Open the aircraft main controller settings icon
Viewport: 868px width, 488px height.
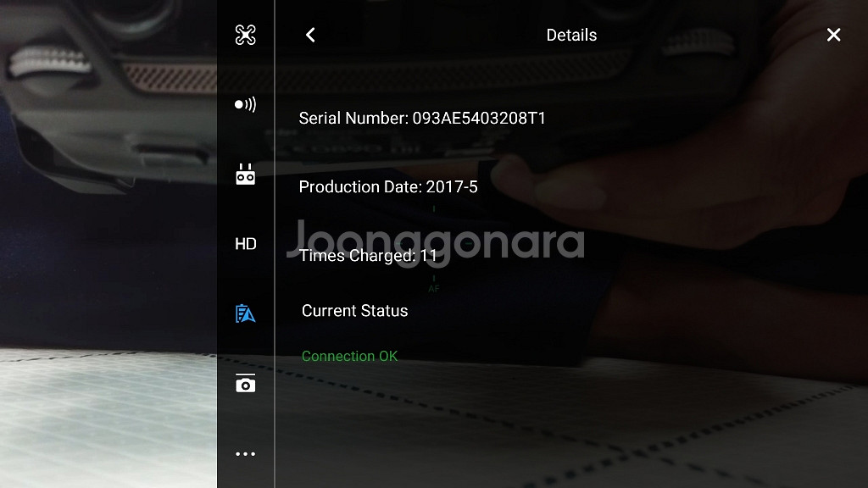tap(245, 35)
